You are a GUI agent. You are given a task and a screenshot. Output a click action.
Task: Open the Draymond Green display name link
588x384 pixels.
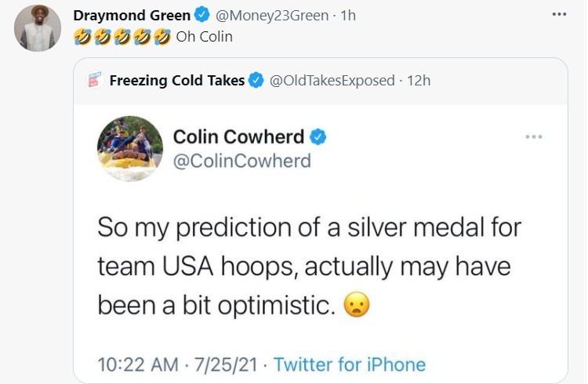click(132, 16)
